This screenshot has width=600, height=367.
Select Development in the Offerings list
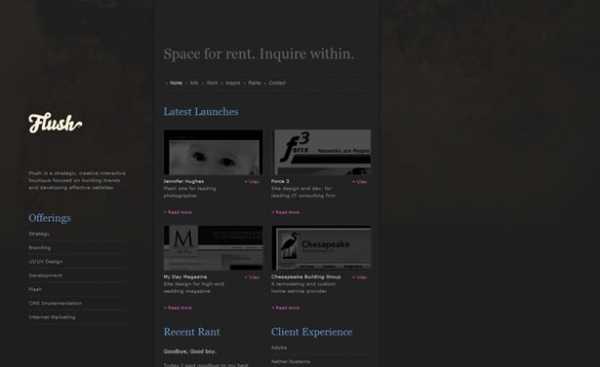coord(46,276)
